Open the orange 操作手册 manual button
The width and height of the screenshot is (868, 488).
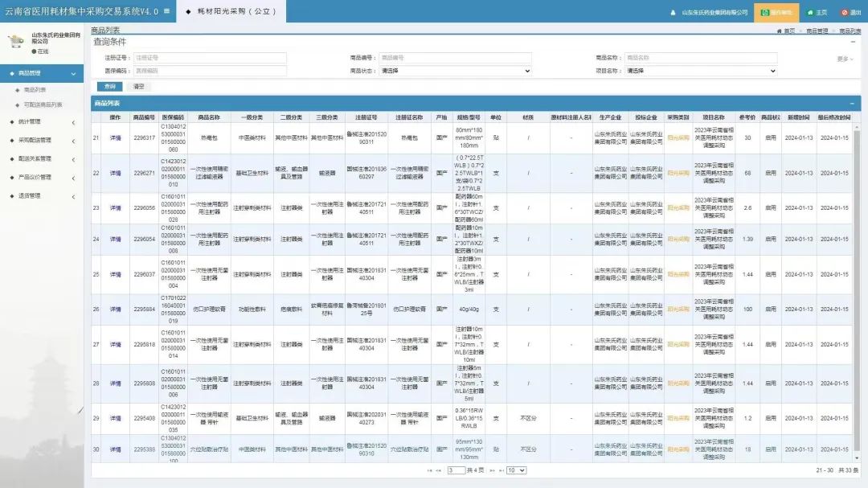pos(776,12)
